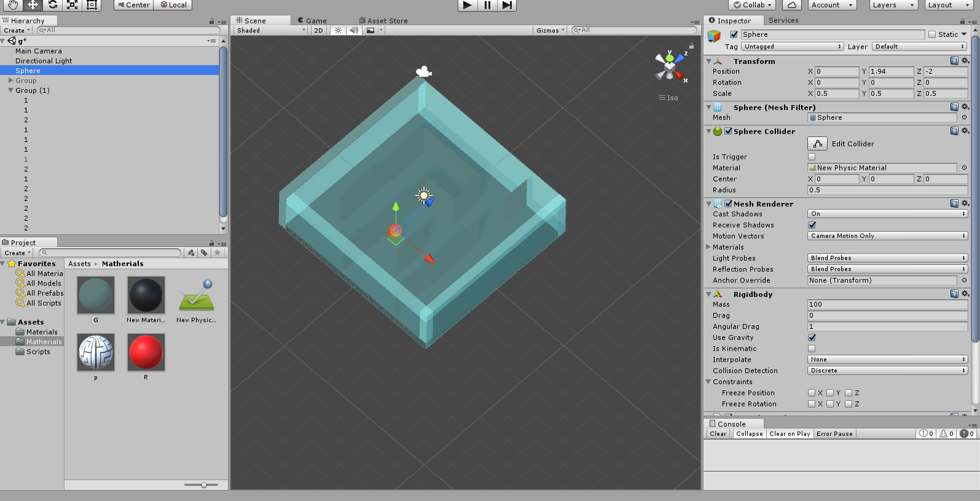This screenshot has height=501, width=980.
Task: Open Cast Shadows dropdown
Action: click(x=888, y=214)
